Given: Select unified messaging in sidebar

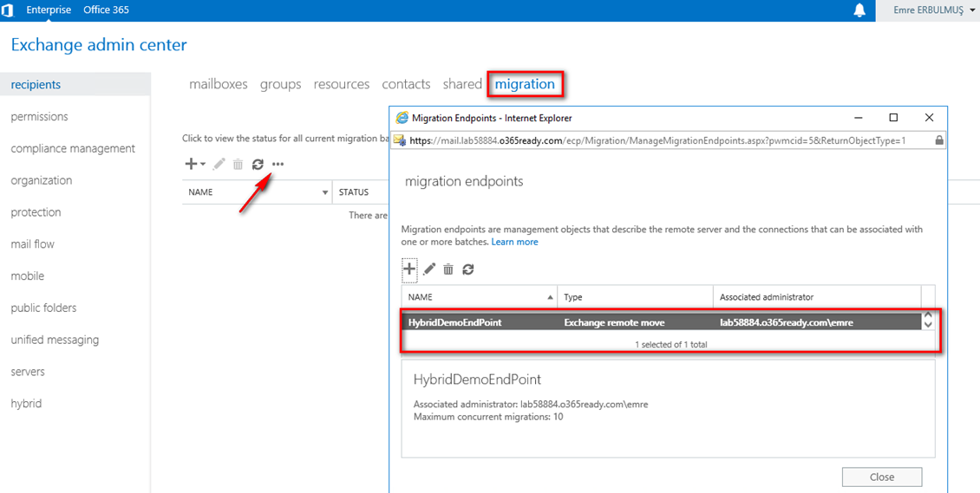Looking at the screenshot, I should (x=55, y=340).
